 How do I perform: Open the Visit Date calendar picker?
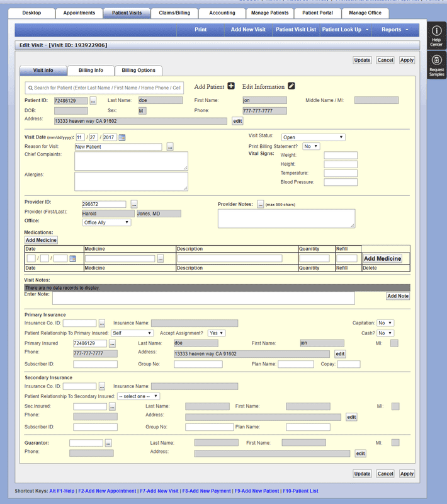tap(122, 137)
